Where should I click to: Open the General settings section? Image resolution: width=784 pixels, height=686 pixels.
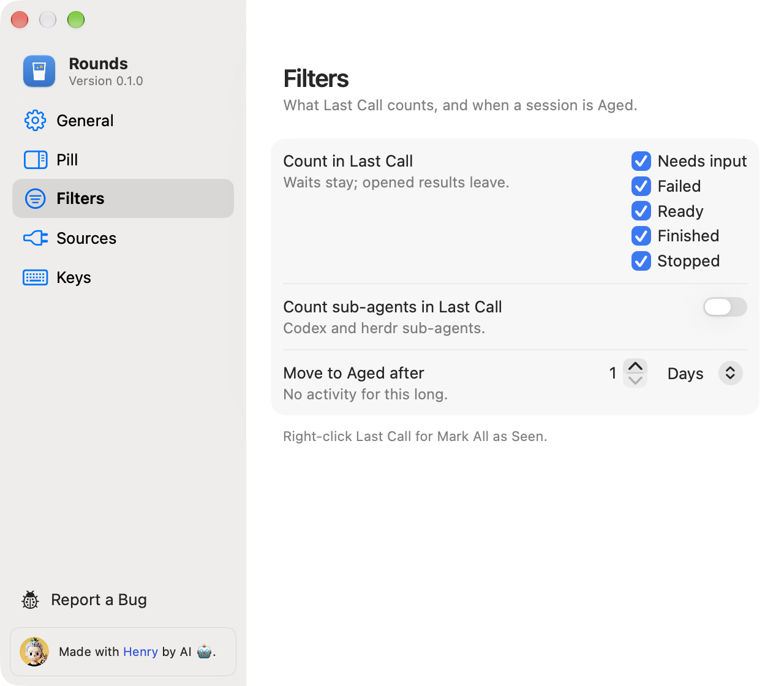(123, 121)
